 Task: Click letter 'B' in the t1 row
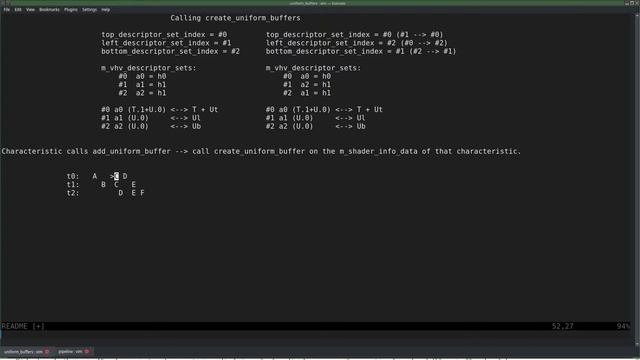(103, 184)
